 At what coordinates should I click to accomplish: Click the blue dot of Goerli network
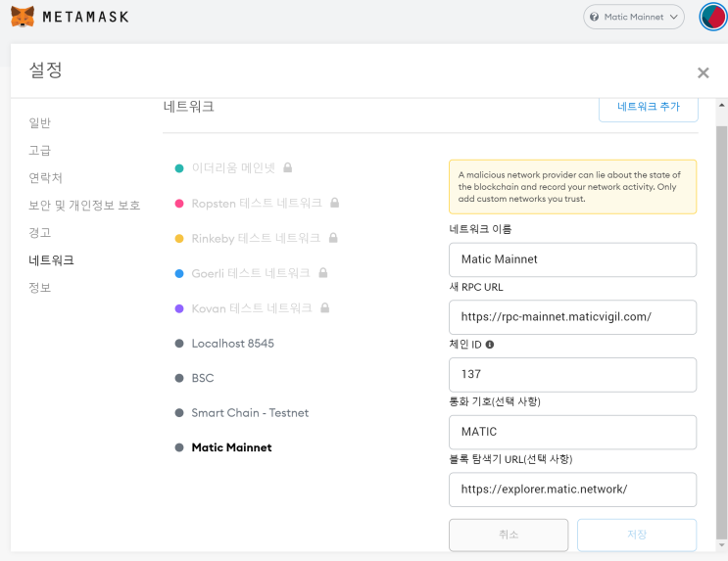click(179, 273)
